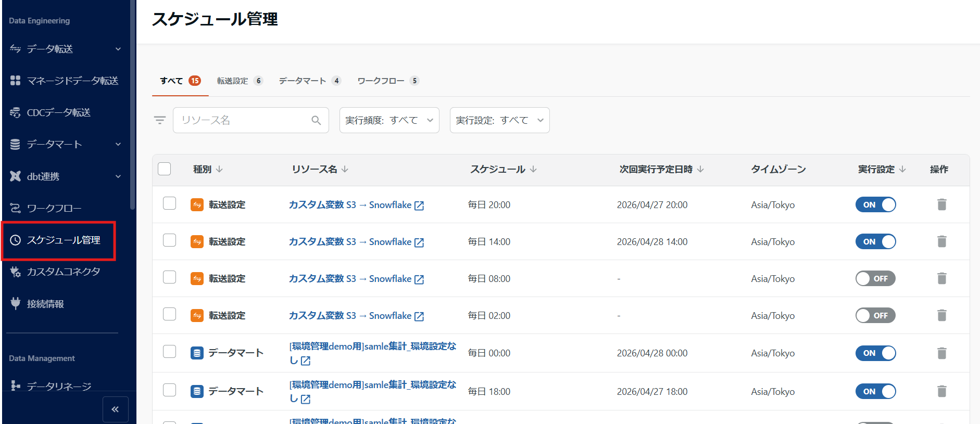
Task: Check the 毎日 20:00 row checkbox
Action: tap(170, 203)
